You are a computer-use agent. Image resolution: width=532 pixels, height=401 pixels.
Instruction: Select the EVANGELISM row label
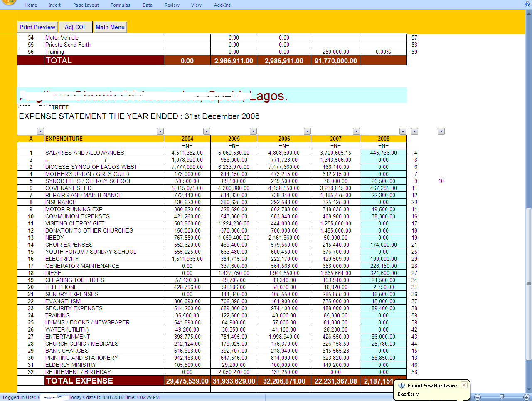tap(104, 301)
